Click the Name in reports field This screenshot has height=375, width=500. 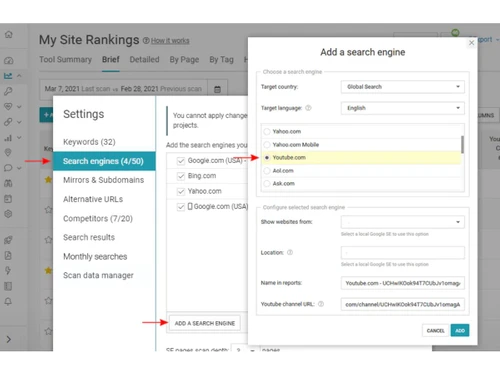pos(402,283)
